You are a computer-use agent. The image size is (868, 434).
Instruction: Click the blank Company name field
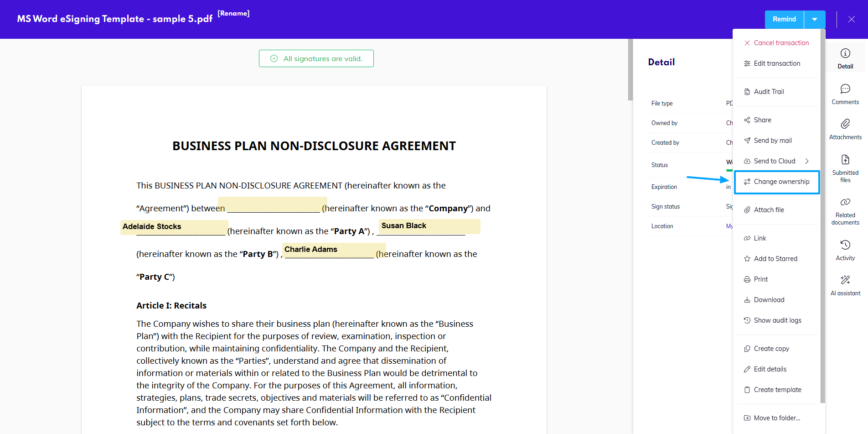click(273, 205)
